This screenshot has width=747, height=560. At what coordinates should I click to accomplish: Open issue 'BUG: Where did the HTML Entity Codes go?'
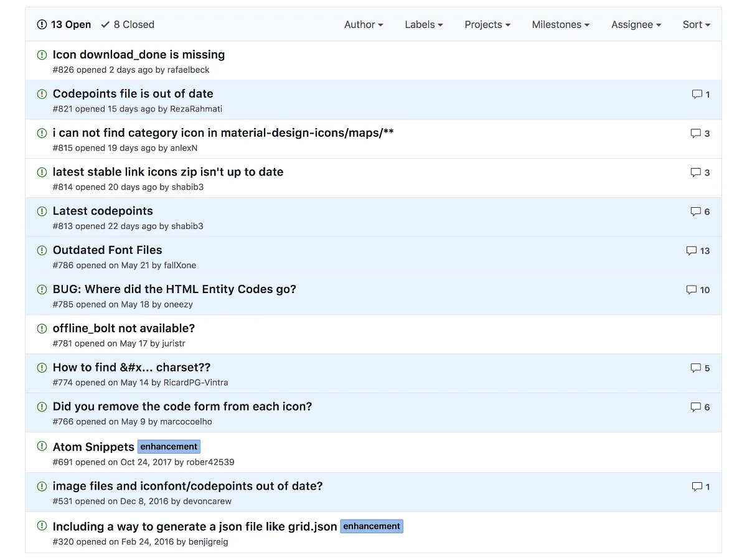tap(174, 289)
